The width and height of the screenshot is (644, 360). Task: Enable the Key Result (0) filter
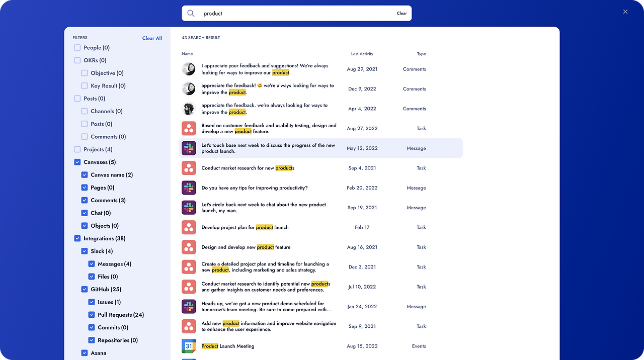coord(85,86)
